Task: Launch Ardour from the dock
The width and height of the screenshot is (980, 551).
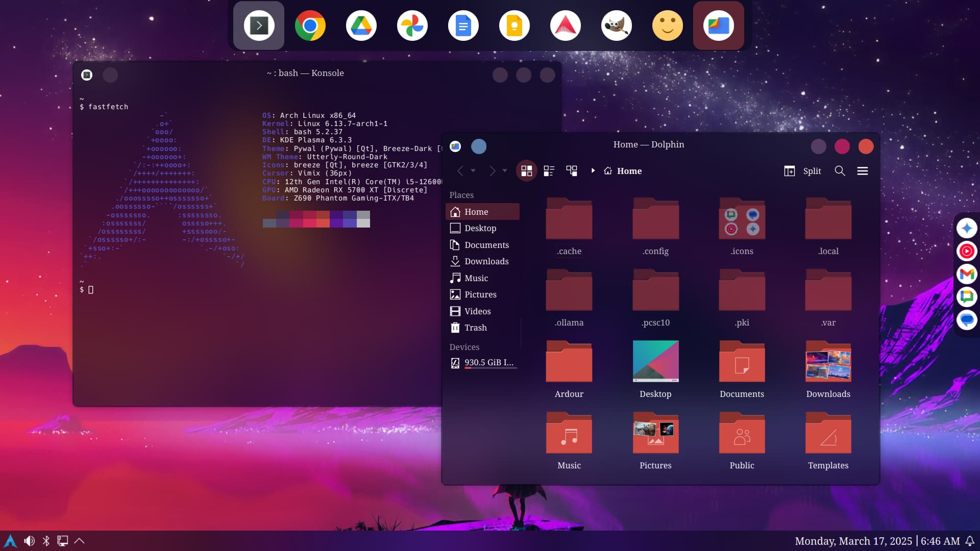Action: click(565, 26)
